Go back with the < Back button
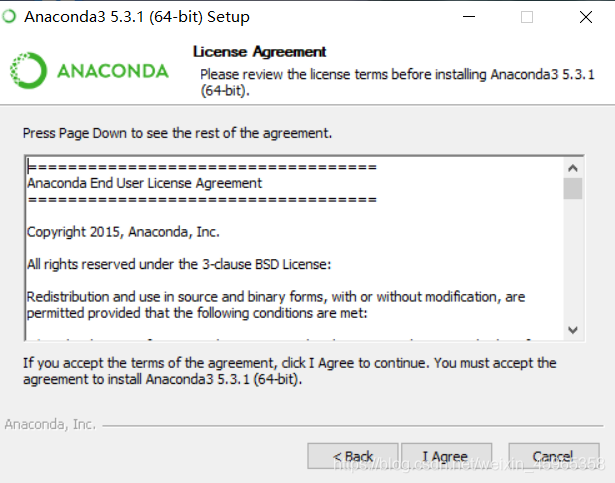 (x=353, y=456)
